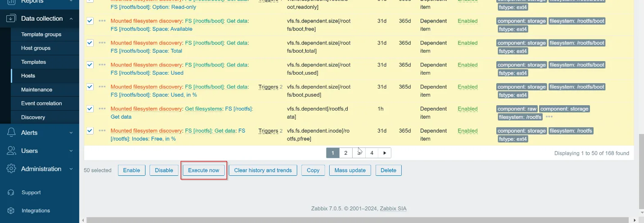The width and height of the screenshot is (644, 223).
Task: Click the Execute now button
Action: click(204, 170)
